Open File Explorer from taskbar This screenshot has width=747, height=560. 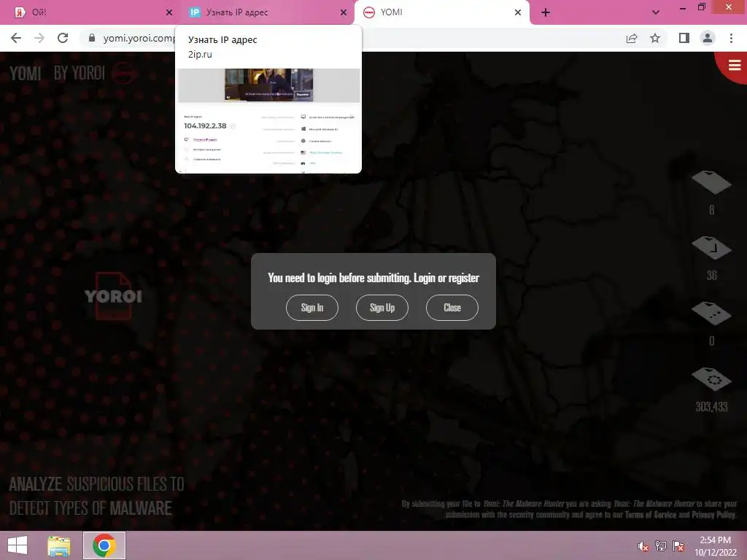click(59, 545)
